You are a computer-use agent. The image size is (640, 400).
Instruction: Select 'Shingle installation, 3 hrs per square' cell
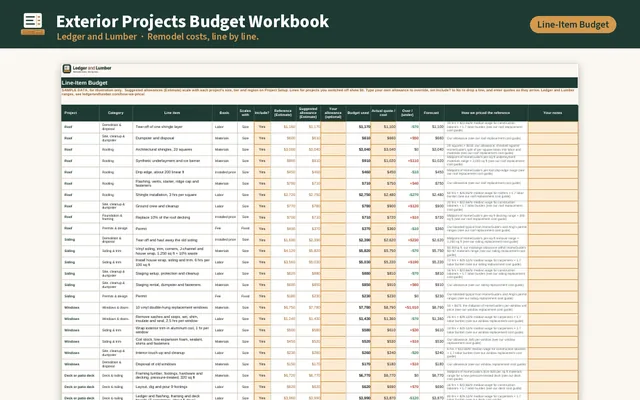[172, 195]
